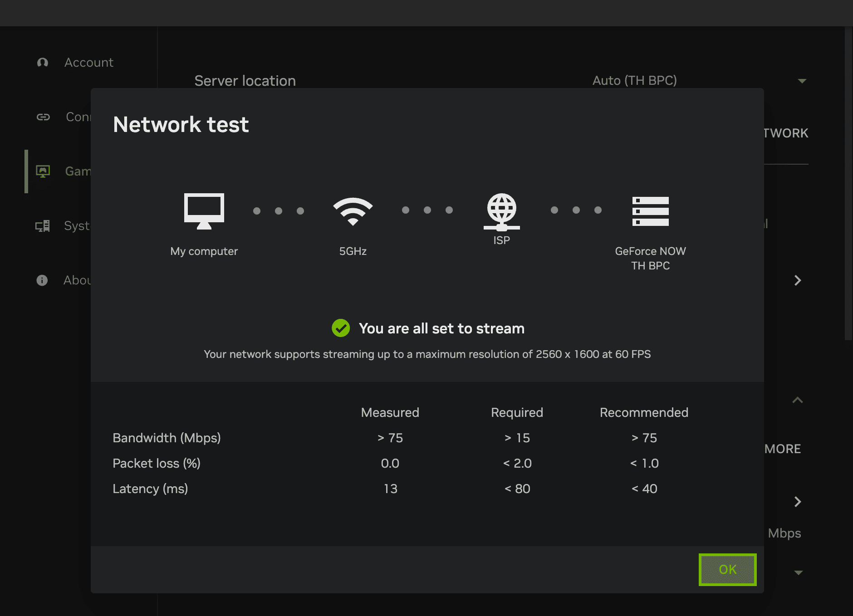Click the Packet loss (%) row label
This screenshot has height=616, width=853.
(x=157, y=463)
